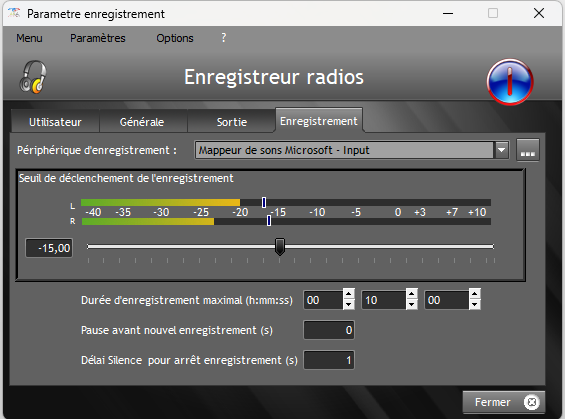Expand the Périphérique d'enregistrement dropdown arrow
Screen dimensions: 565x419
[x=502, y=150]
